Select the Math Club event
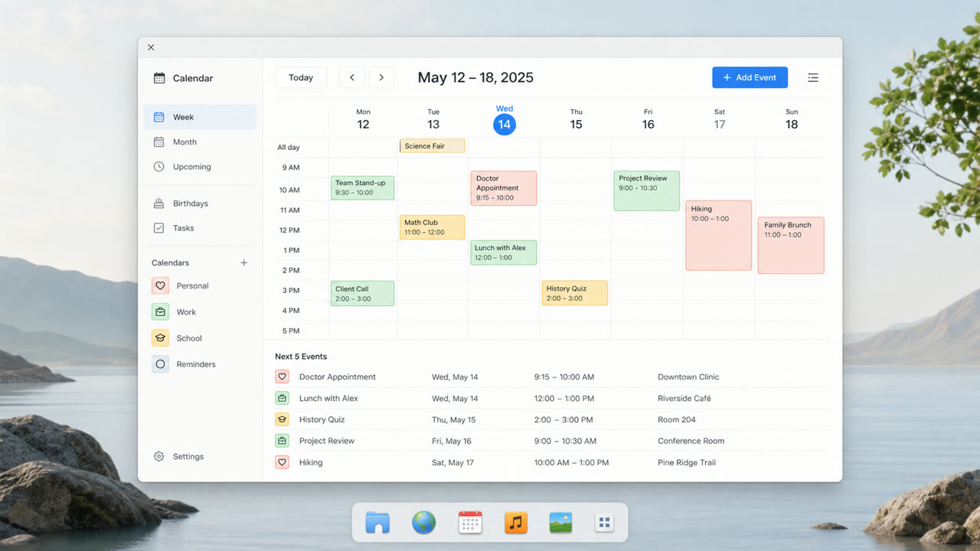This screenshot has width=980, height=551. 433,227
